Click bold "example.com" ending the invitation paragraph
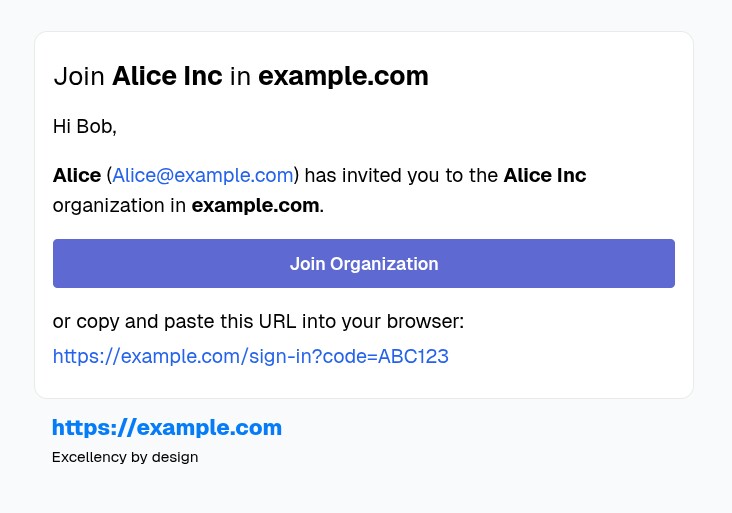This screenshot has width=732, height=513. [x=255, y=207]
